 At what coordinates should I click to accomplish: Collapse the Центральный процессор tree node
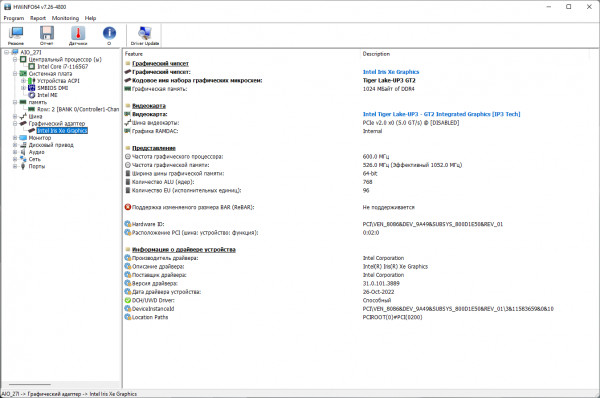point(15,59)
